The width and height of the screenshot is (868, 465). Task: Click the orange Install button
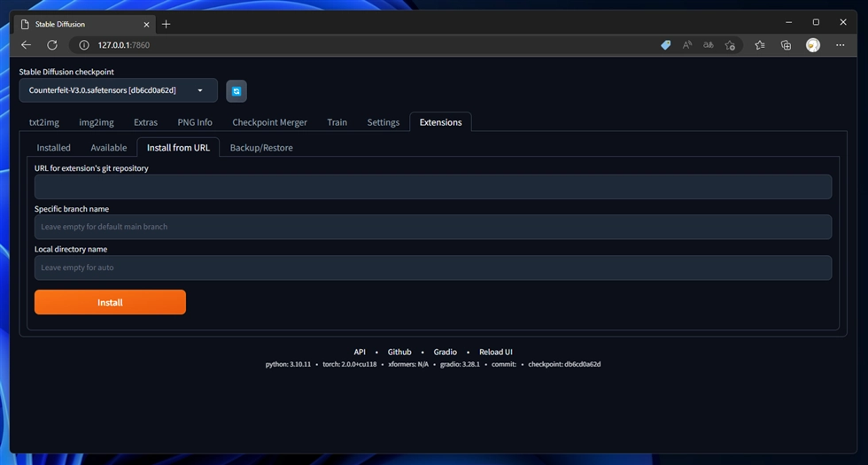[x=110, y=302]
